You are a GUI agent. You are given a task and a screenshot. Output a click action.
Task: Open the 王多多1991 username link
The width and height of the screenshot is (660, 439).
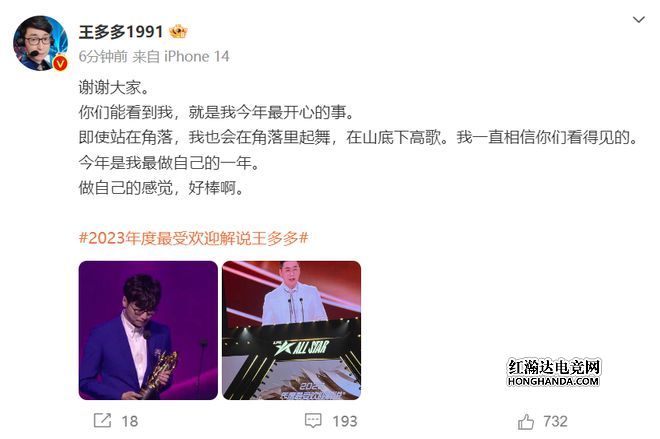click(x=120, y=32)
